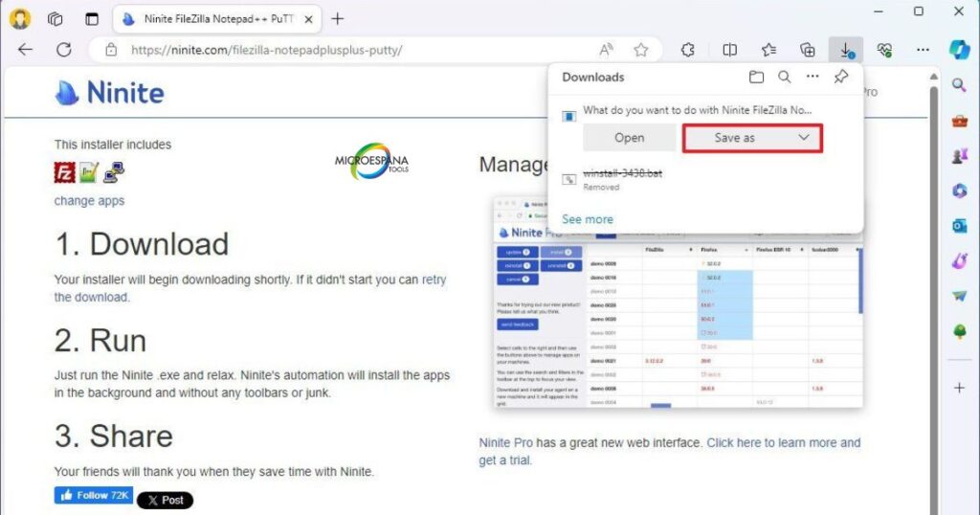Open sidebar Search icon
The height and width of the screenshot is (515, 980).
click(959, 85)
